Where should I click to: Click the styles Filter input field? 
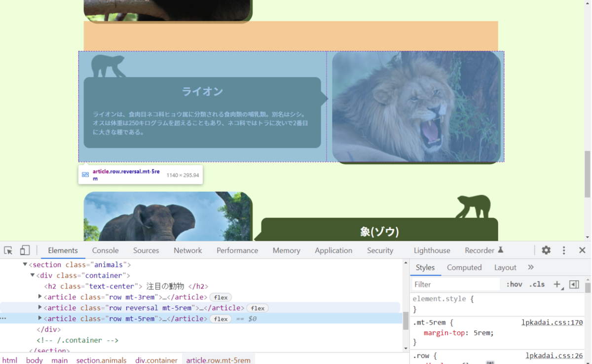point(455,284)
